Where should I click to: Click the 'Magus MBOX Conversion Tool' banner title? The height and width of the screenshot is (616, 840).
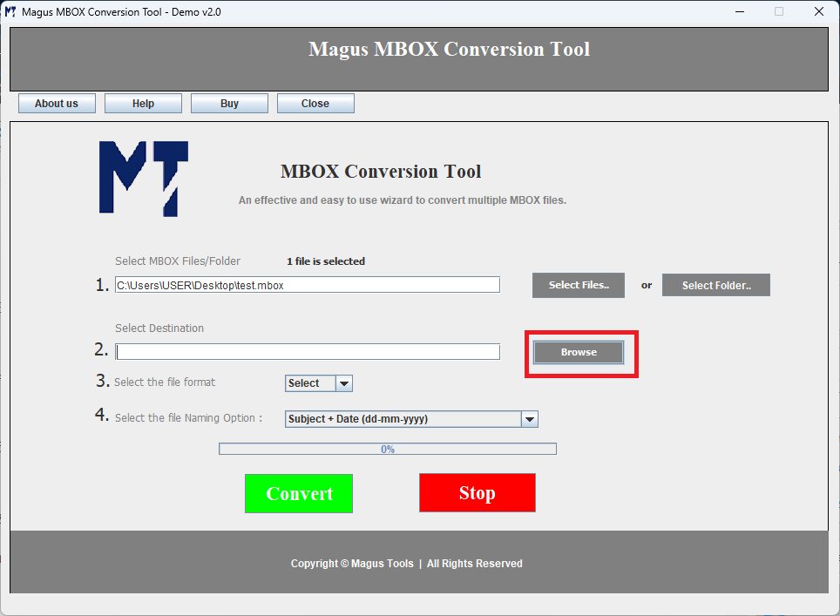click(x=449, y=50)
